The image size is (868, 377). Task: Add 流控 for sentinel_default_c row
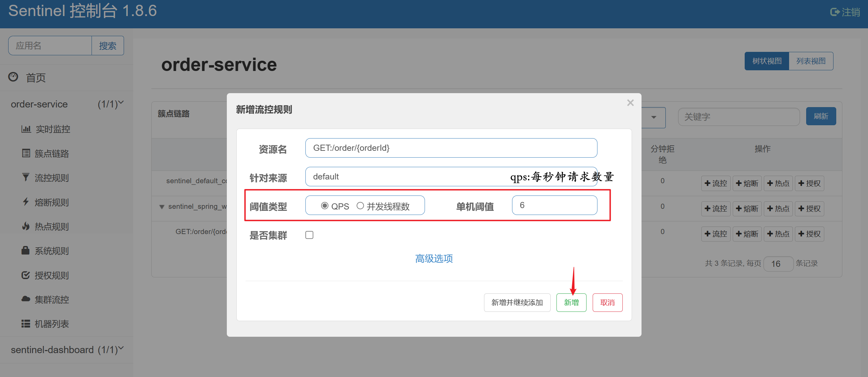click(716, 184)
